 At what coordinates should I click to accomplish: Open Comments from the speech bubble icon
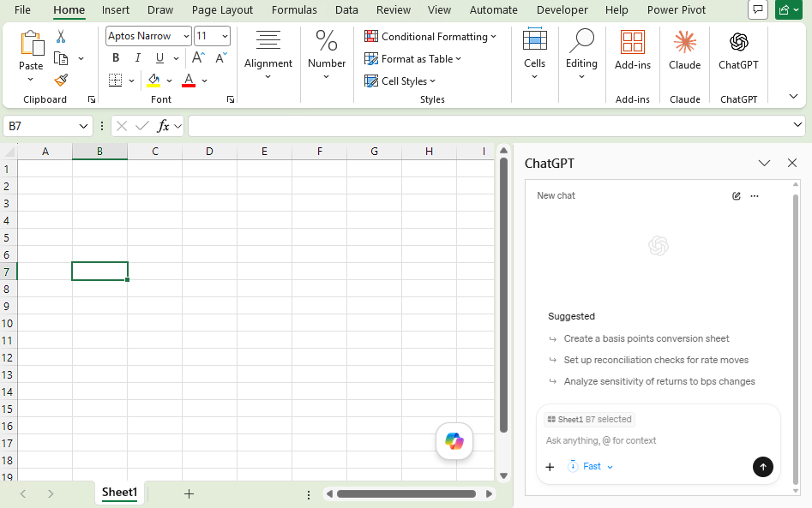coord(758,9)
